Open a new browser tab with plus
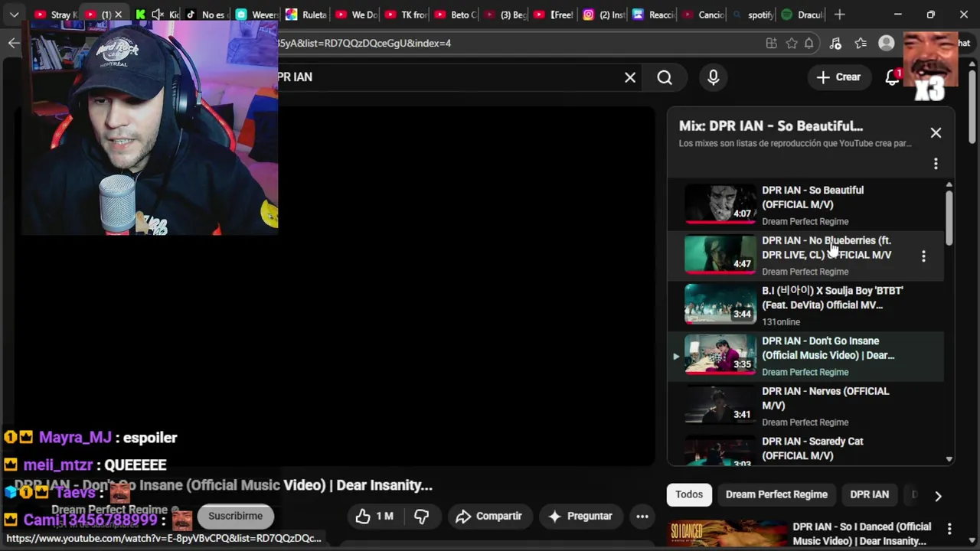Image resolution: width=980 pixels, height=551 pixels. [840, 15]
